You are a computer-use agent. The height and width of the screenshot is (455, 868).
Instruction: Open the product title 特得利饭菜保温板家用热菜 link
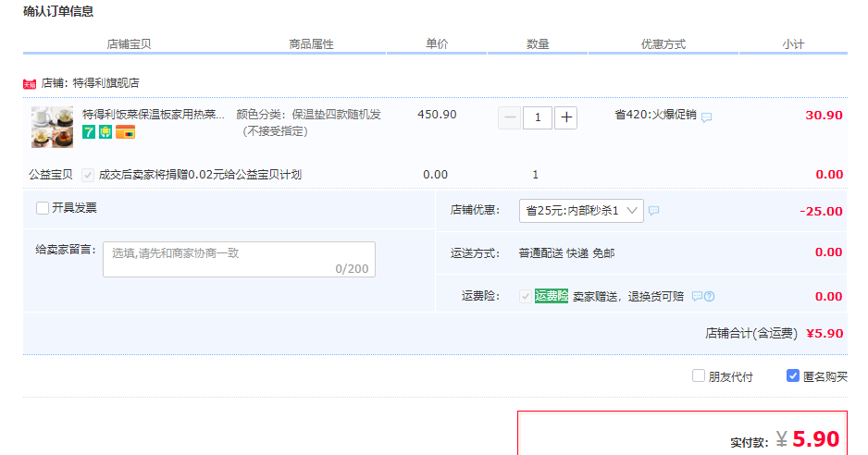pos(154,115)
